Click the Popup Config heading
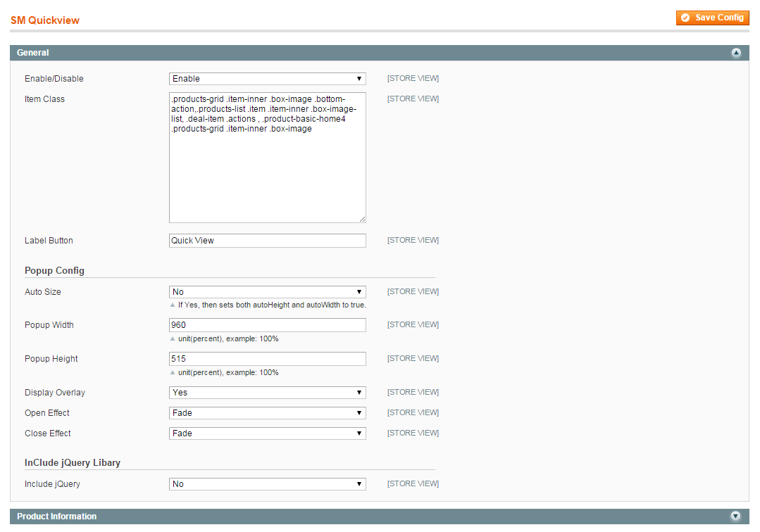 click(x=54, y=271)
